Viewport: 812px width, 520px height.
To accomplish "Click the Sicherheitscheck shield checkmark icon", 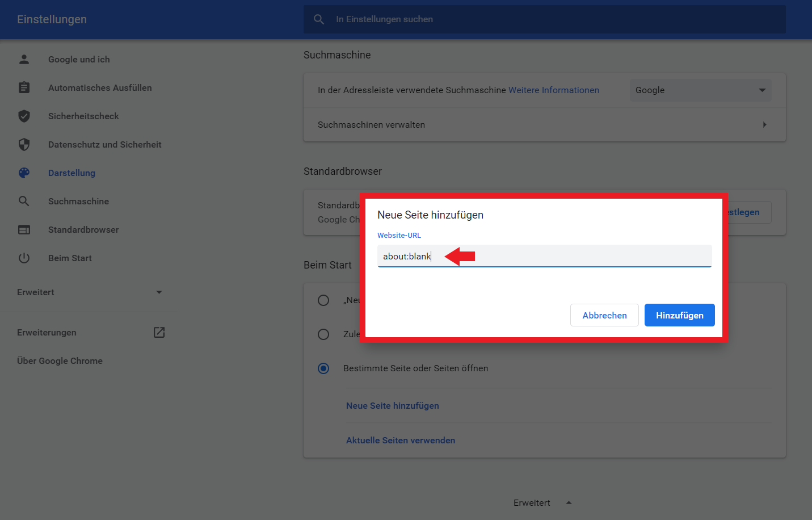I will (24, 116).
